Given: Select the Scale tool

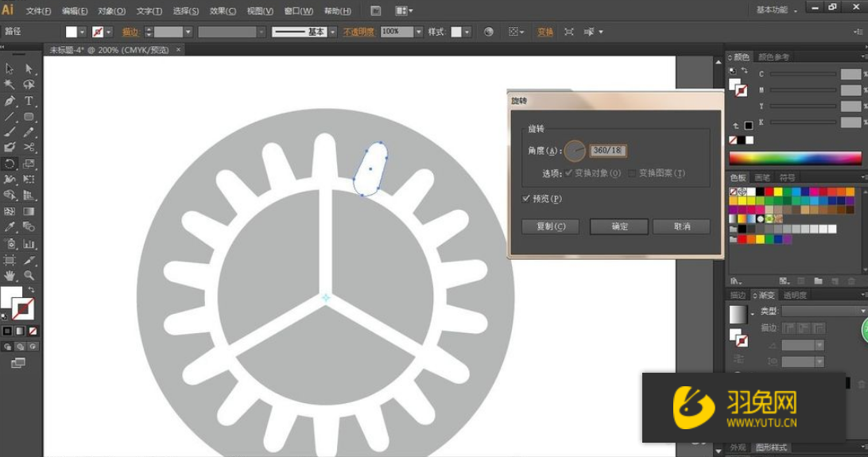Looking at the screenshot, I should pyautogui.click(x=29, y=163).
